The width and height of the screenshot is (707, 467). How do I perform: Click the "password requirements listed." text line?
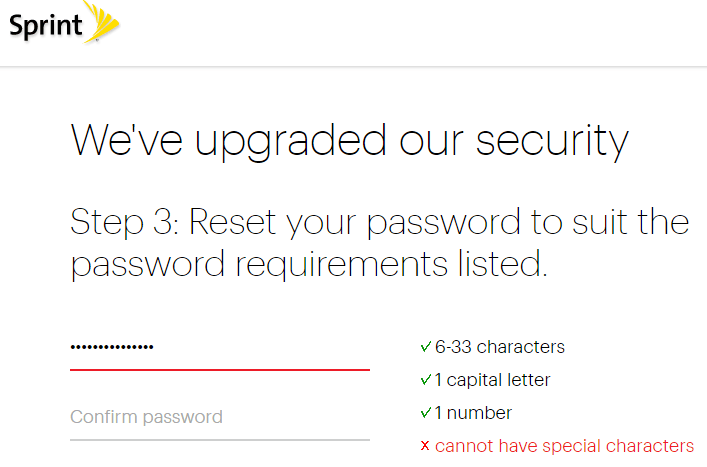click(309, 264)
